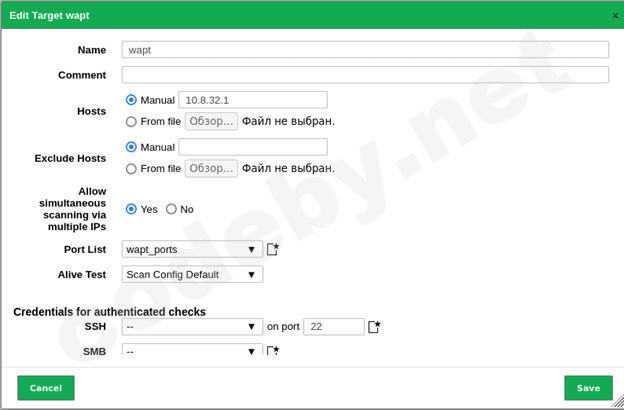
Task: Focus the manual Exclude Hosts field
Action: 253,147
